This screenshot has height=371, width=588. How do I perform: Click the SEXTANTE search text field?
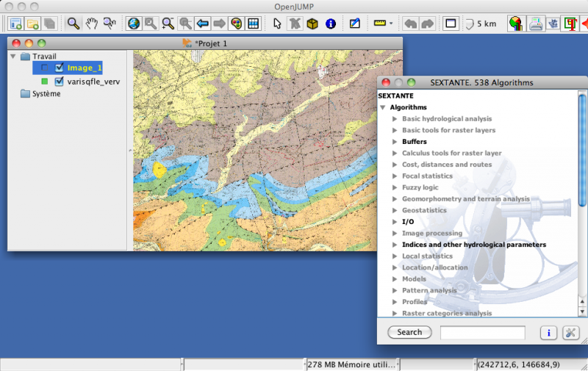point(482,333)
